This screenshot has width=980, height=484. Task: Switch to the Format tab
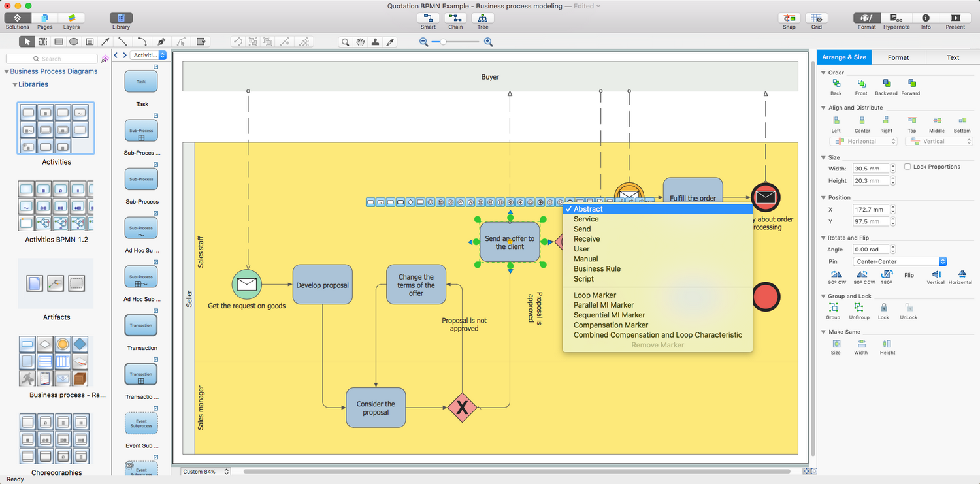tap(898, 57)
